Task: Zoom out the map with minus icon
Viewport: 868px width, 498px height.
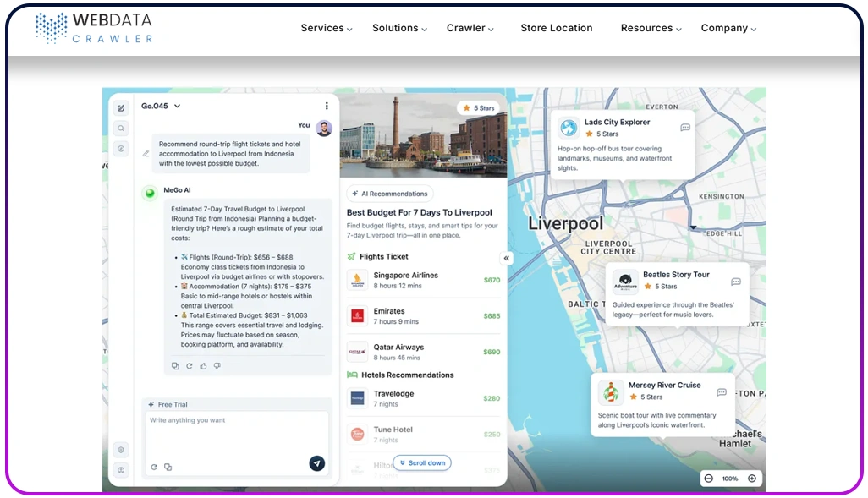Action: [x=708, y=479]
